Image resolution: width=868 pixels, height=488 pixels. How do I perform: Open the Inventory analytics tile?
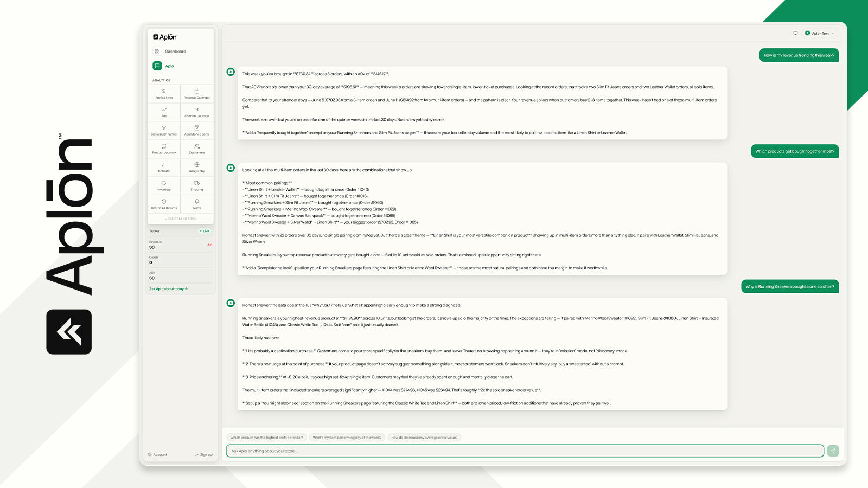(x=164, y=186)
